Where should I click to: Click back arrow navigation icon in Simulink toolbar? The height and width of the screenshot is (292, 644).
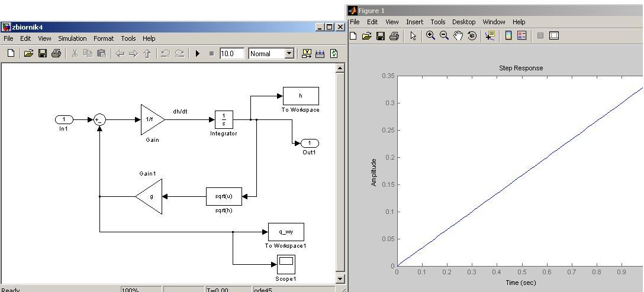click(x=120, y=53)
